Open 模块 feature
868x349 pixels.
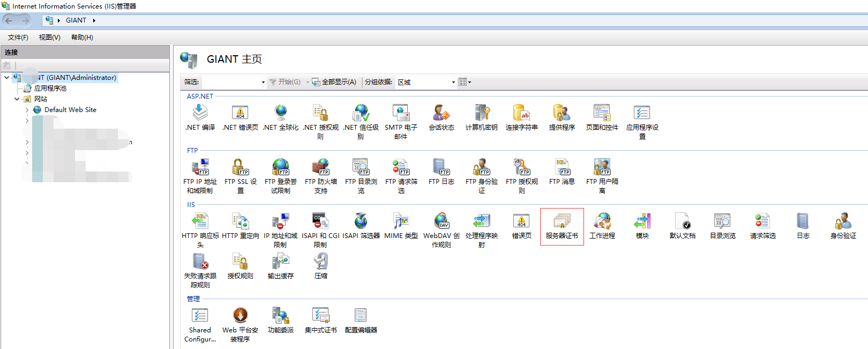pos(642,226)
